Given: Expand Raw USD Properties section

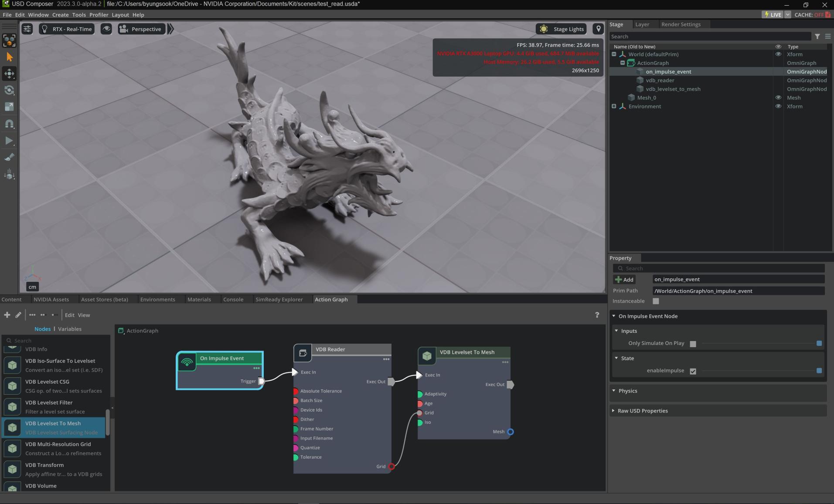Looking at the screenshot, I should pyautogui.click(x=613, y=411).
